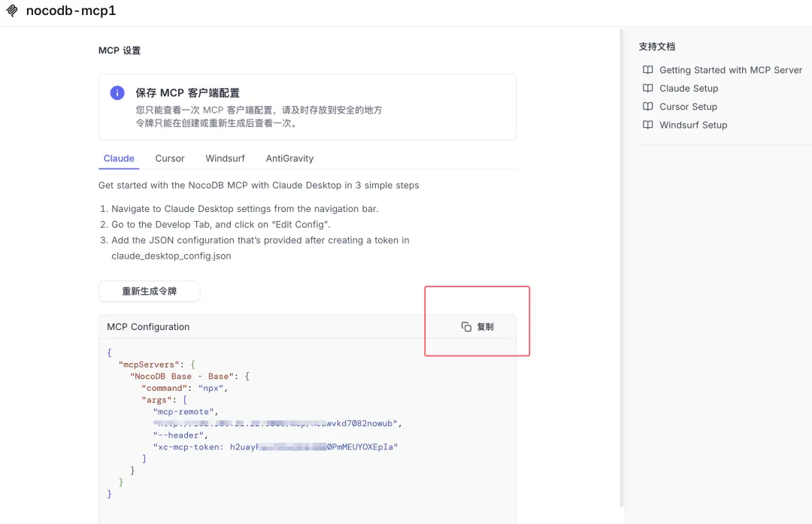
Task: Select the Claude tab
Action: click(x=119, y=159)
